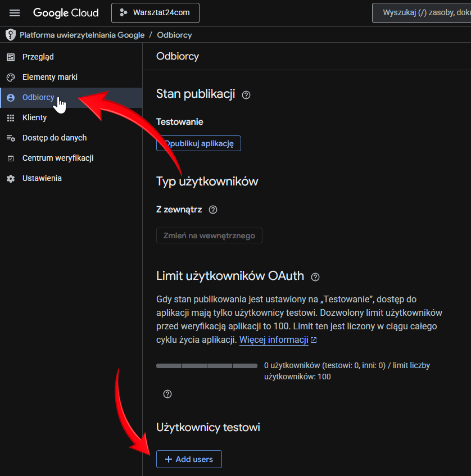Image resolution: width=471 pixels, height=476 pixels.
Task: Click the Add users button
Action: [189, 459]
